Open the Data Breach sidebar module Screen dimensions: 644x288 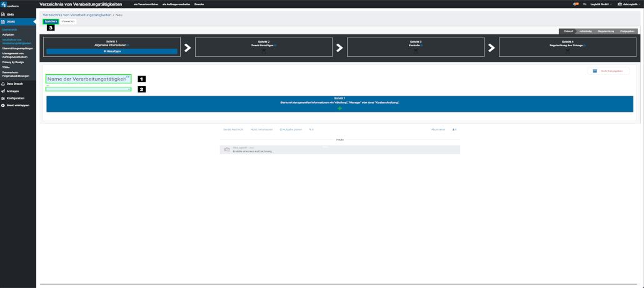click(x=14, y=83)
